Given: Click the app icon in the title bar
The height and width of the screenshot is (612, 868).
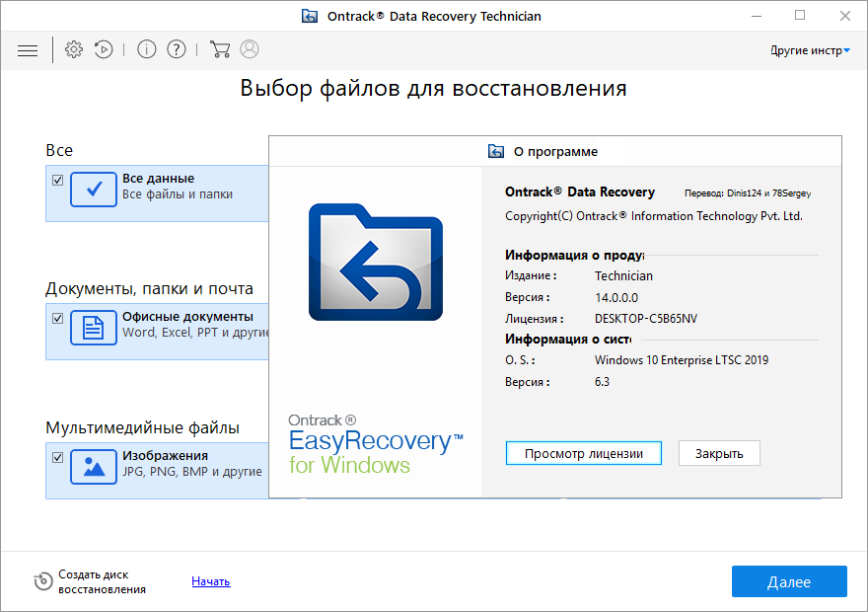Looking at the screenshot, I should pos(310,16).
